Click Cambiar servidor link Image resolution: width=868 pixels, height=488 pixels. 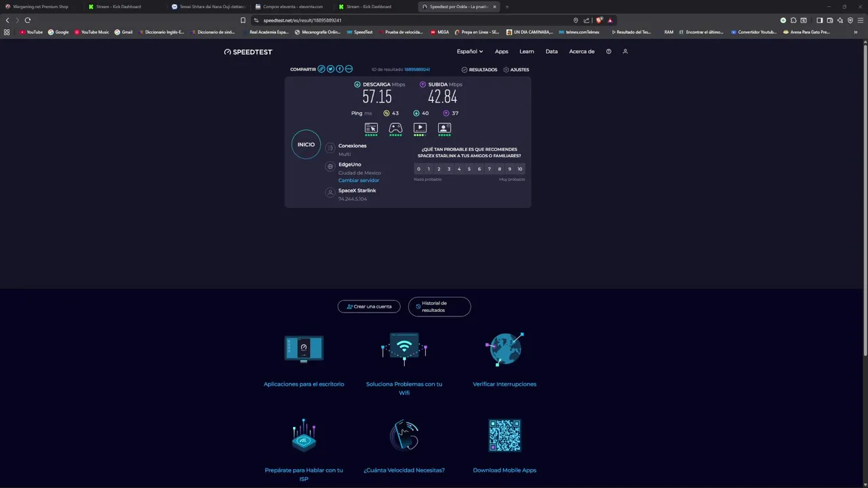tap(359, 180)
